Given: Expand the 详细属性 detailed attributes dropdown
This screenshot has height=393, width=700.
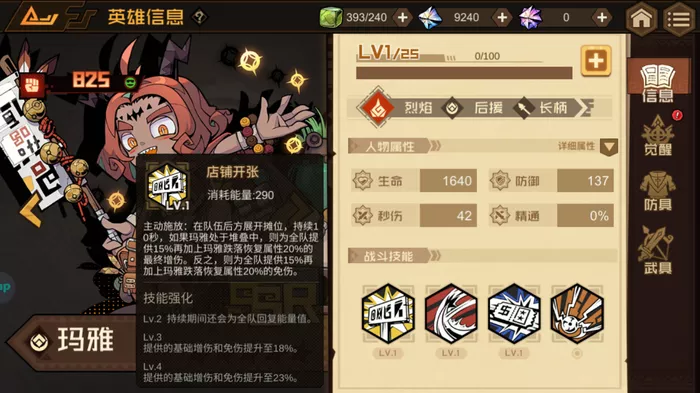Looking at the screenshot, I should (x=608, y=146).
